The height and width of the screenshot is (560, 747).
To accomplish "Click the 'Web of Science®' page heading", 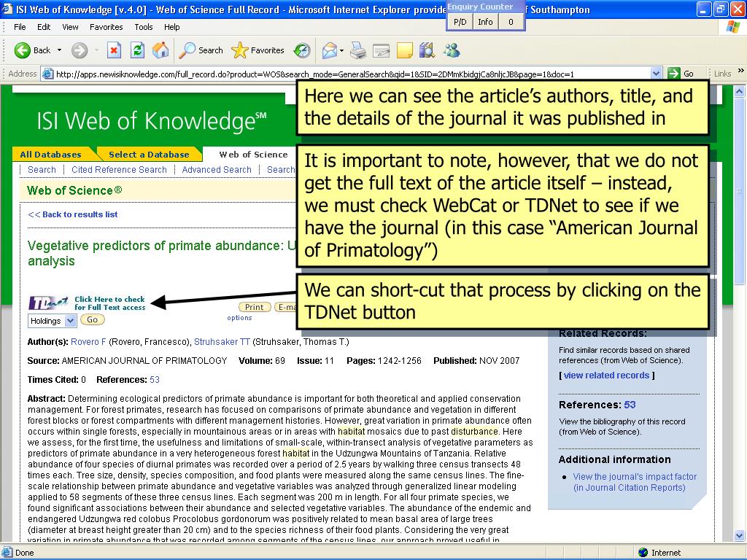I will click(75, 190).
